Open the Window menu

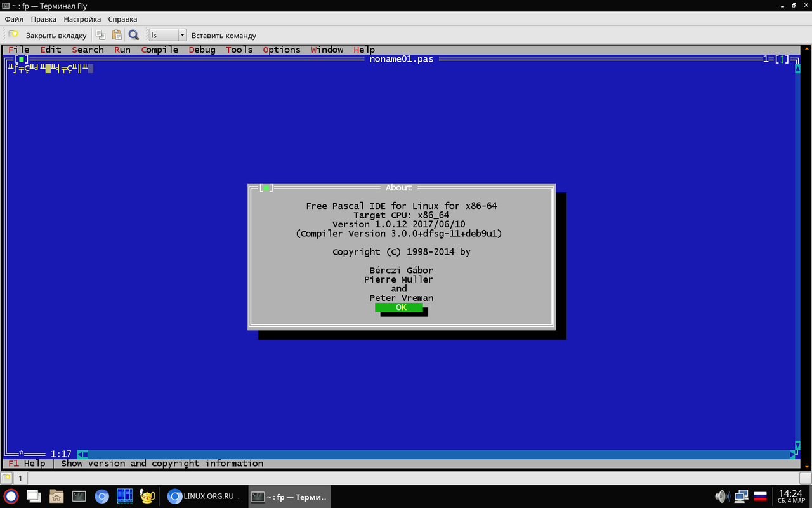click(327, 50)
